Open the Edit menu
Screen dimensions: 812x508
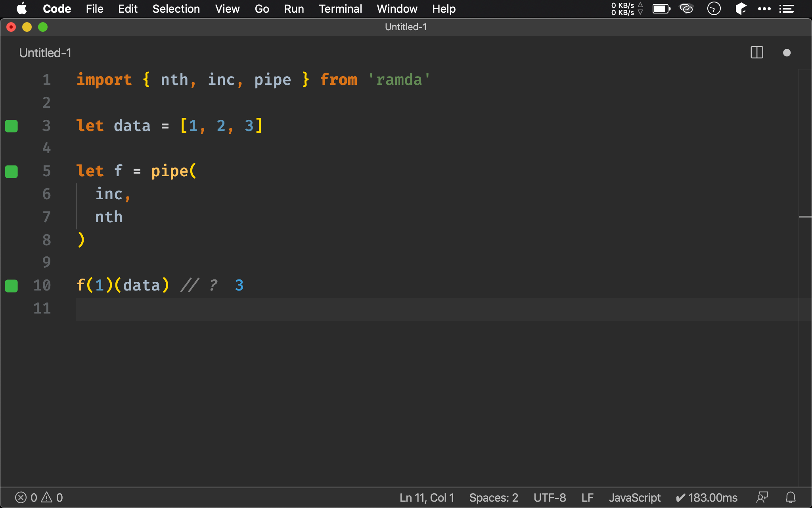click(x=128, y=9)
